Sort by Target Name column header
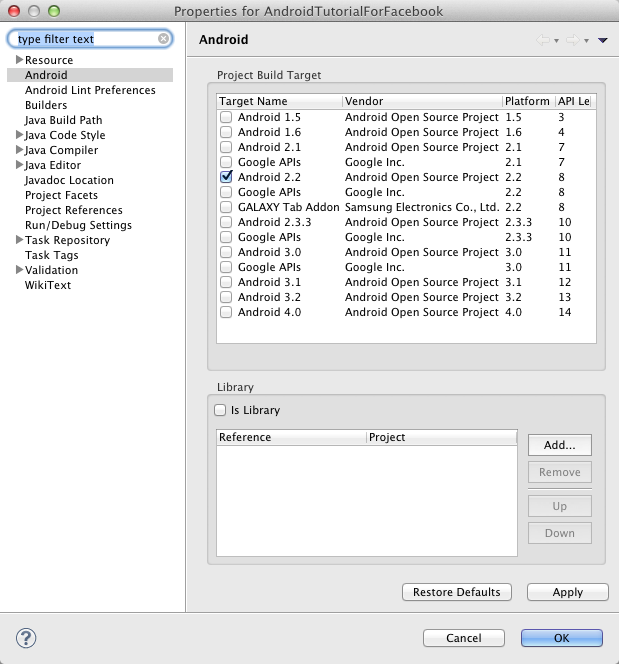 (279, 101)
